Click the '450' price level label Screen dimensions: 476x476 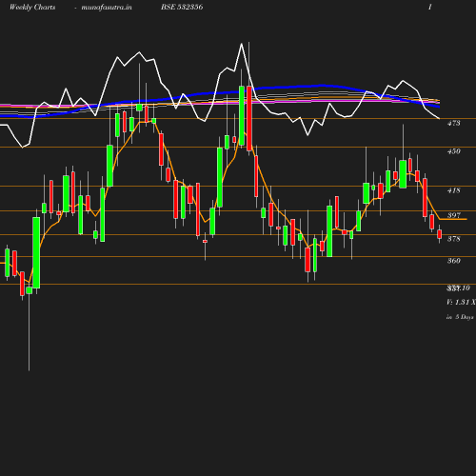click(x=453, y=151)
